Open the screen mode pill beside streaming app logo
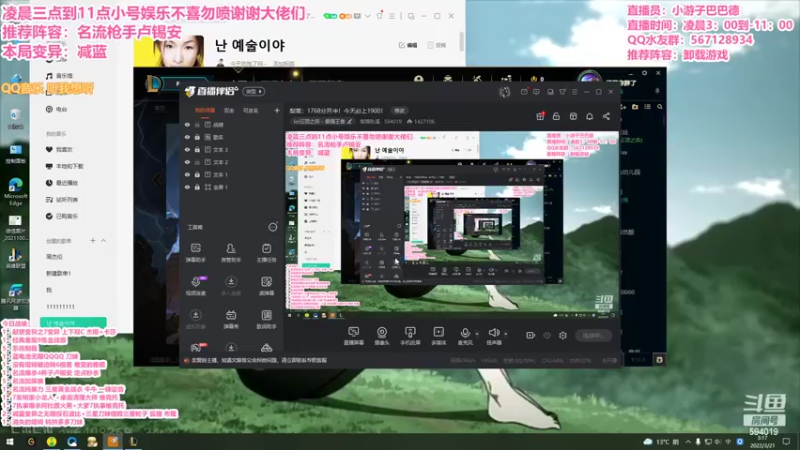 (x=254, y=91)
